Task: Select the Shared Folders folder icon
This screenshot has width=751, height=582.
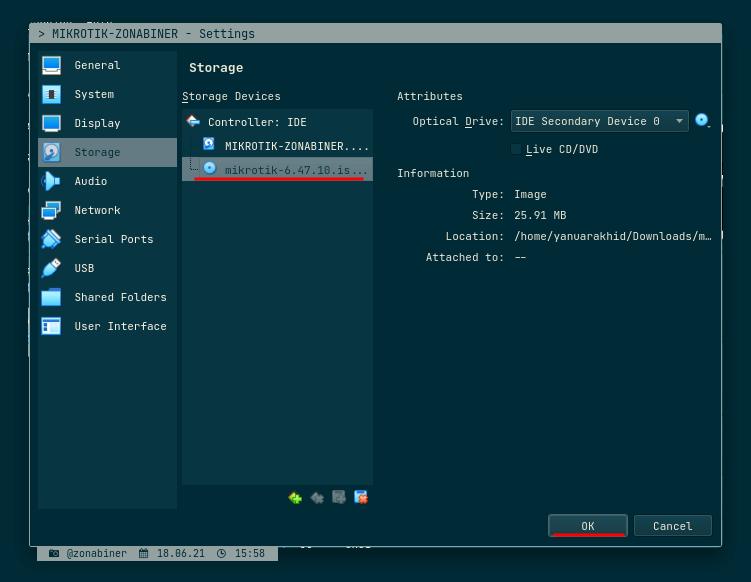Action: (51, 297)
